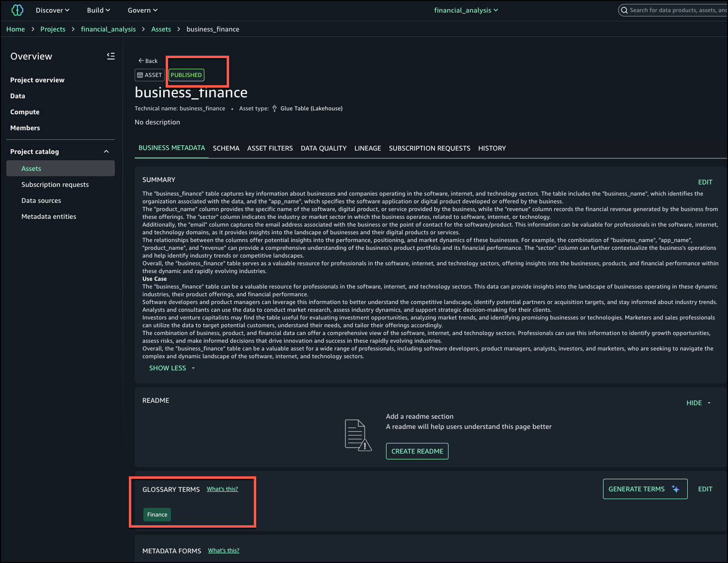Open the Lineage tab
Viewport: 728px width, 563px height.
367,148
